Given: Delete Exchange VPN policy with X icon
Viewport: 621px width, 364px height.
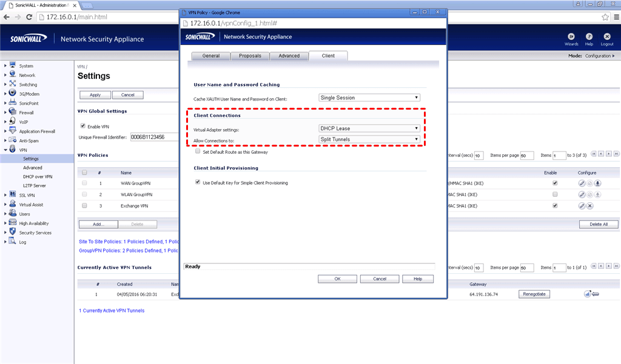Looking at the screenshot, I should (589, 206).
